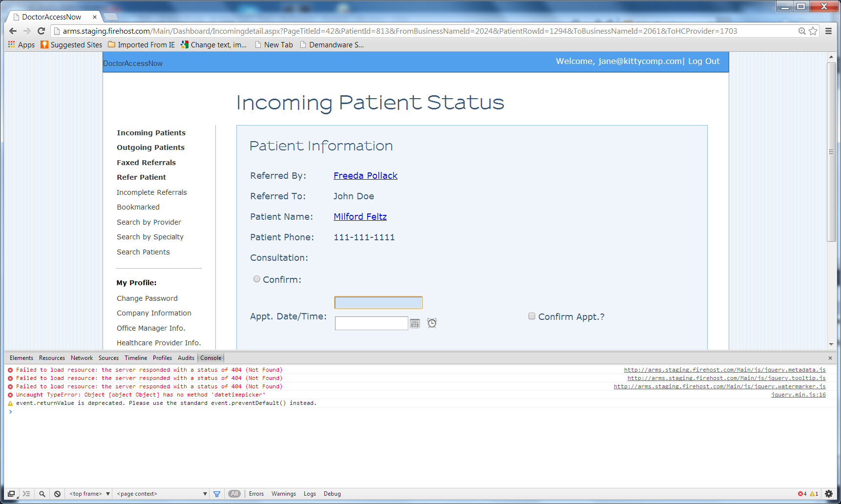Go to Outgoing Patients
Viewport: 841px width, 504px height.
click(x=150, y=147)
